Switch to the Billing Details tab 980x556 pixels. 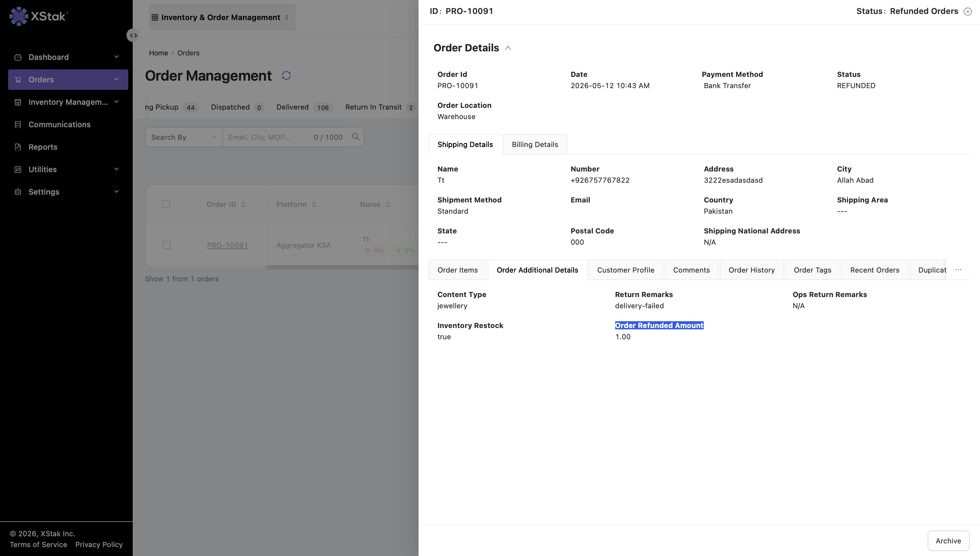(x=535, y=144)
